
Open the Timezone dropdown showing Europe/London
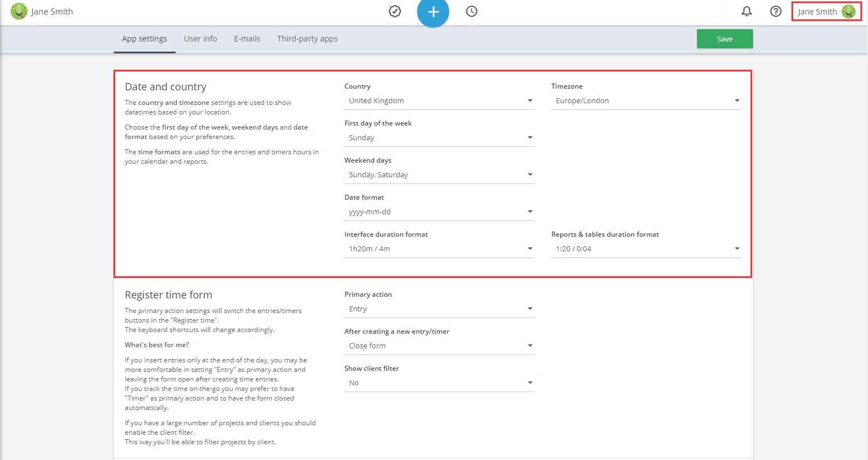click(737, 100)
